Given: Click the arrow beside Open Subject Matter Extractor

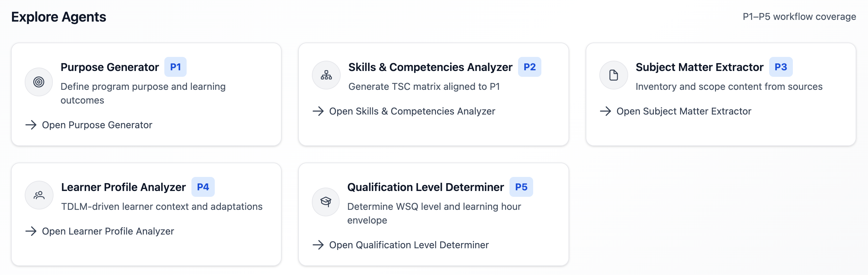Looking at the screenshot, I should point(606,111).
